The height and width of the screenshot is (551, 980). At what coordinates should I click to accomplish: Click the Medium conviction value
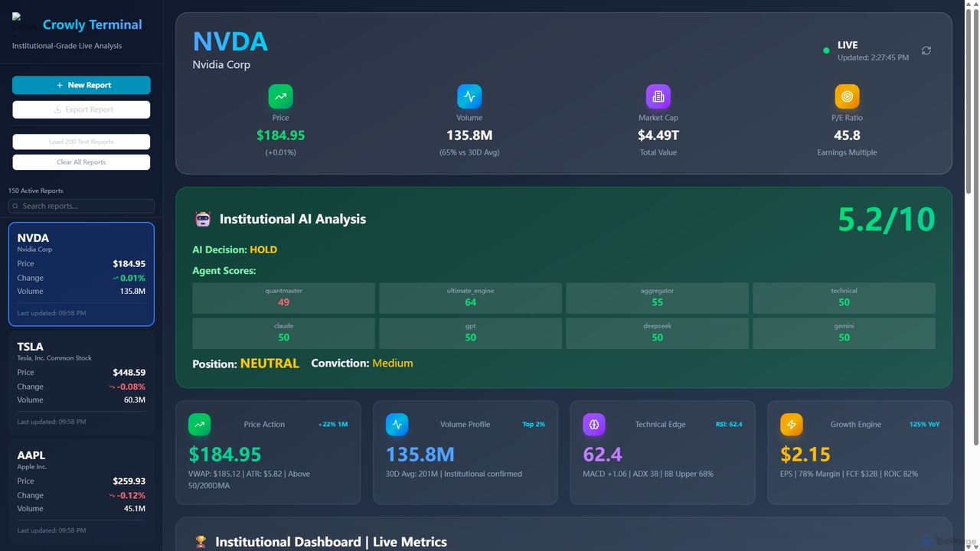click(393, 363)
